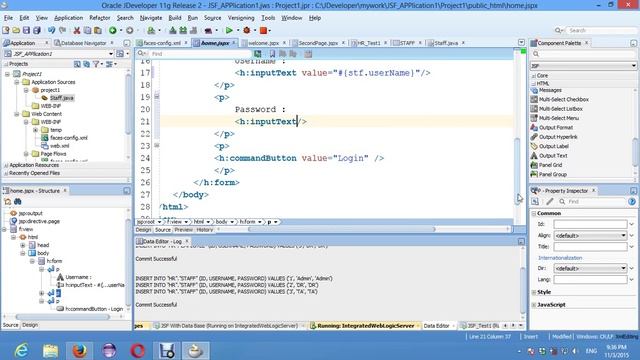Screen dimensions: 640x360
Task: Click the Staff.java file icon in Projects tree
Action: tap(44, 98)
